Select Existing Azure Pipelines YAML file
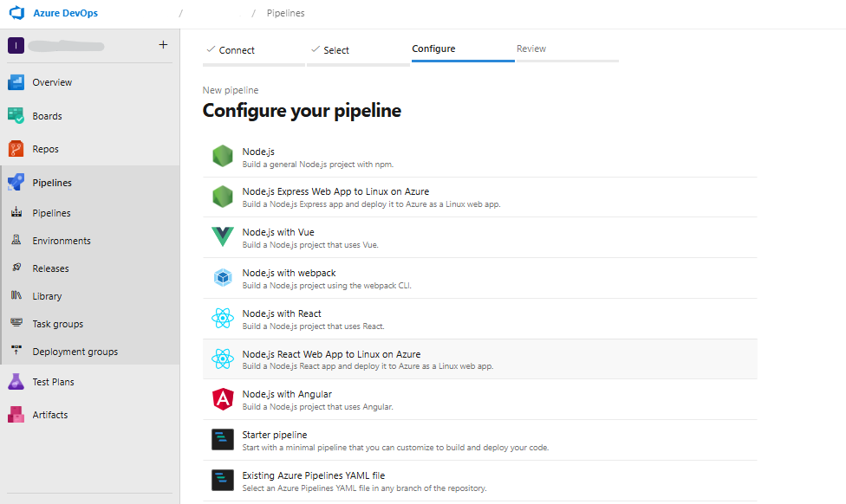 (314, 475)
